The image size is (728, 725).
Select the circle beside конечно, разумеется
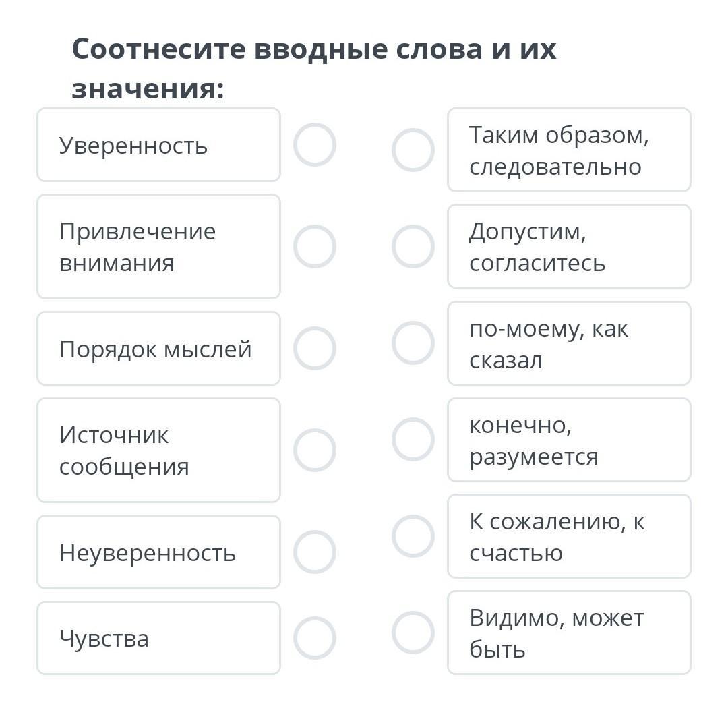pos(413,439)
